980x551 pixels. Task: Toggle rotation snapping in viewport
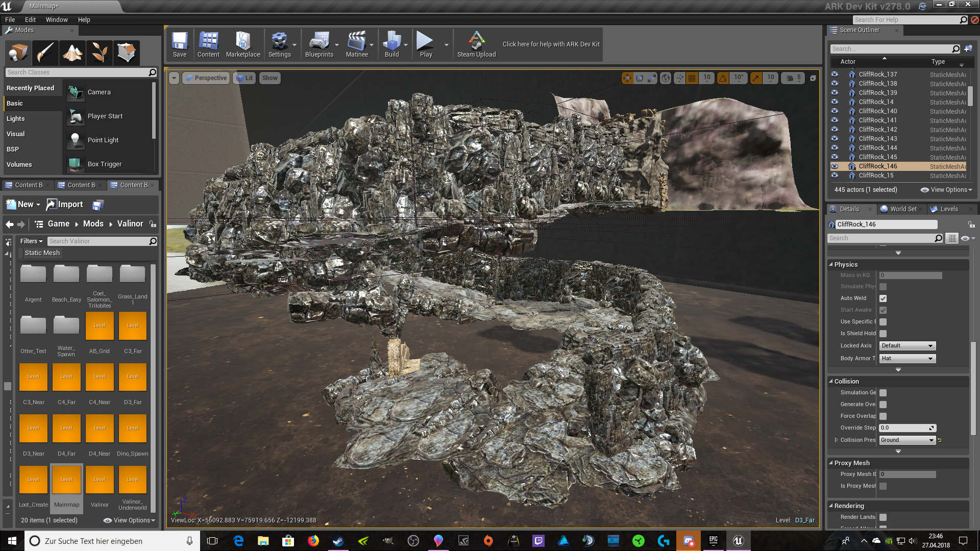(723, 78)
